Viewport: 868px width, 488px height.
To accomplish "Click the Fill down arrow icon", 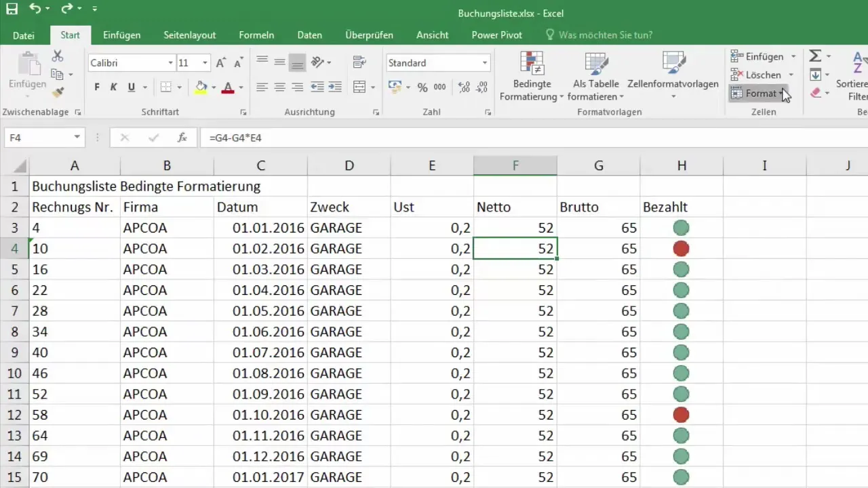I will coord(816,75).
